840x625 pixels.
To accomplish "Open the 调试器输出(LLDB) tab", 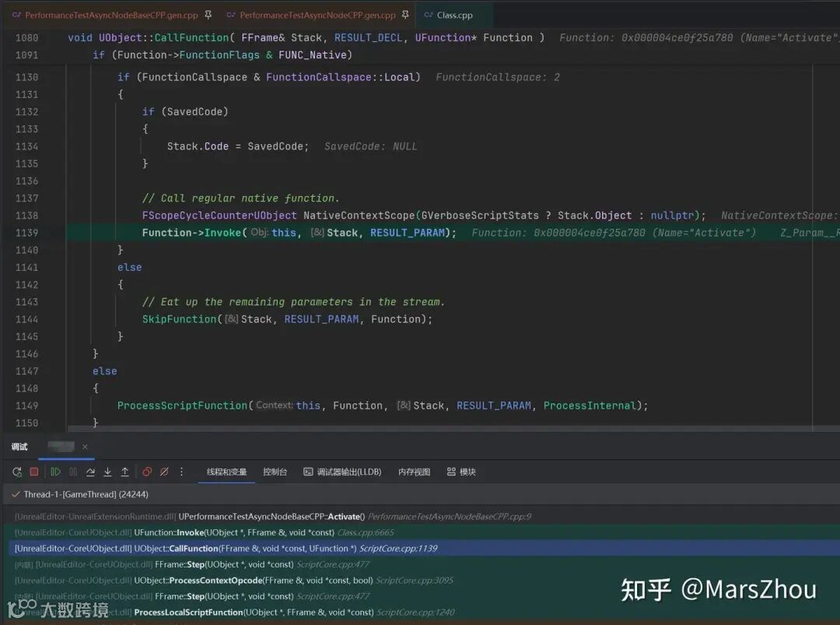I will 343,472.
